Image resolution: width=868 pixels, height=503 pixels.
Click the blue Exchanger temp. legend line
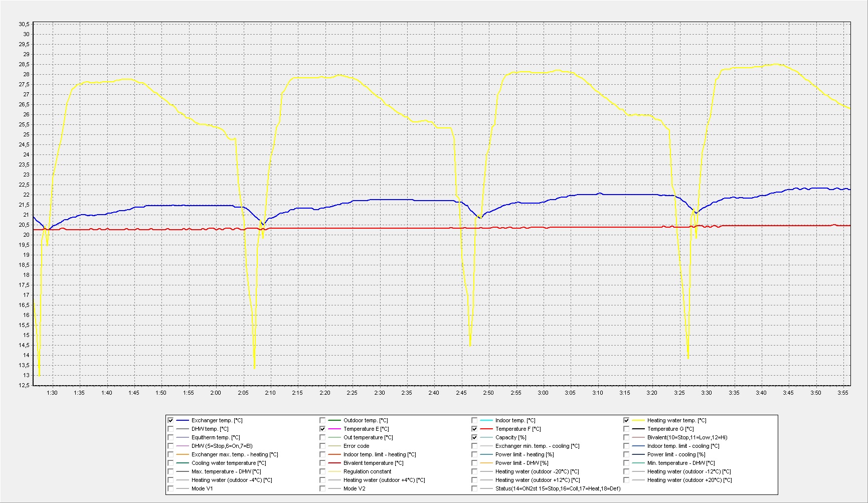point(183,420)
